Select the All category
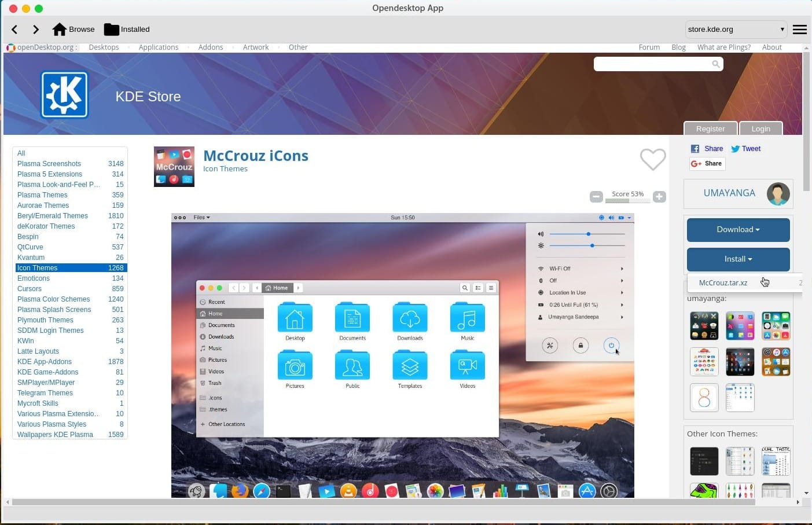The width and height of the screenshot is (812, 525). tap(21, 153)
